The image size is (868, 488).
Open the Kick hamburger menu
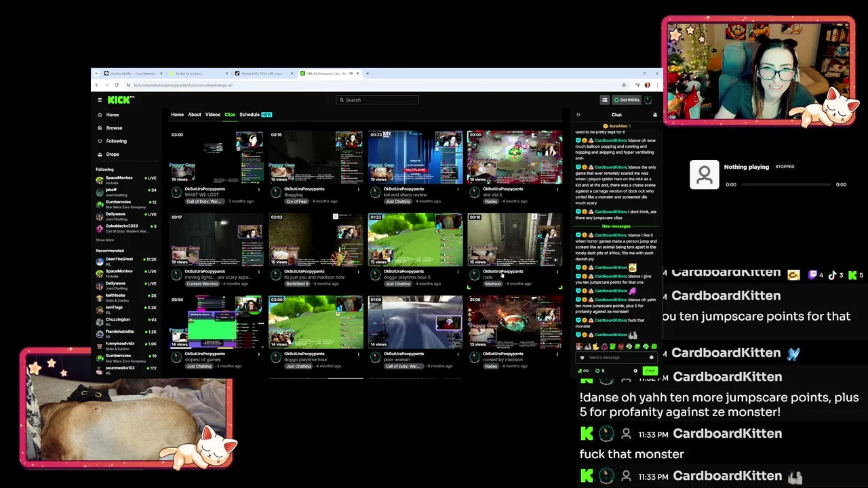coord(100,100)
